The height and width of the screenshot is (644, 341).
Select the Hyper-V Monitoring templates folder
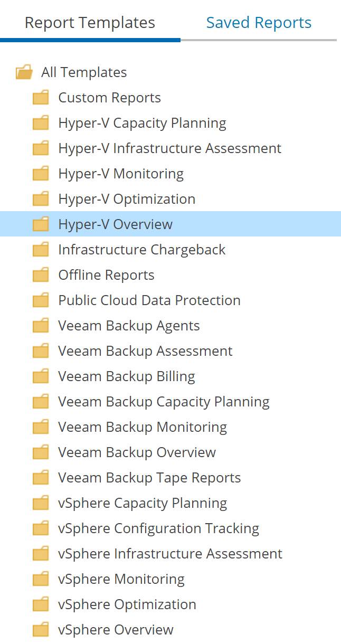120,173
